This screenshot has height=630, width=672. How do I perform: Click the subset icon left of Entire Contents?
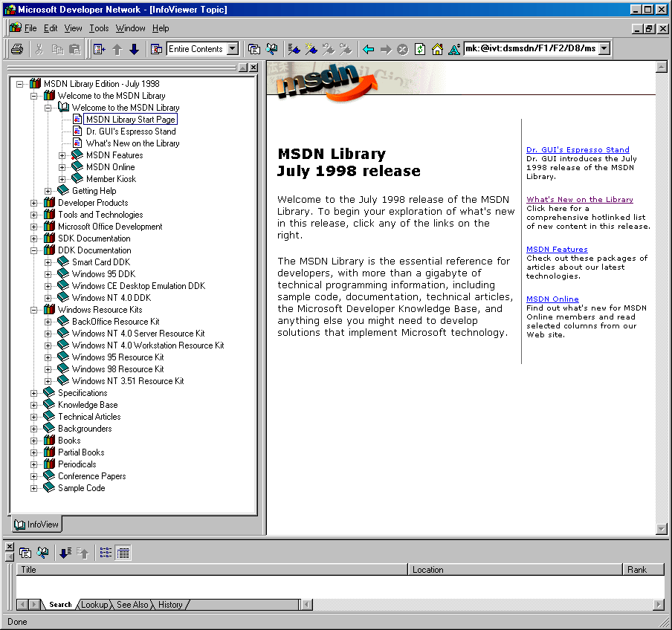click(156, 49)
